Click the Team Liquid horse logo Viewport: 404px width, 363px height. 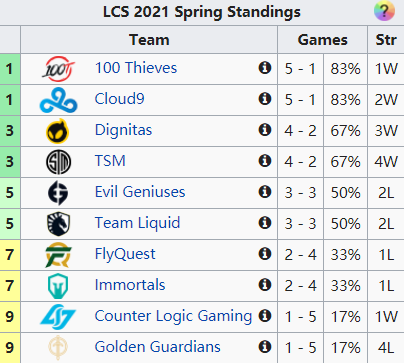tap(58, 224)
